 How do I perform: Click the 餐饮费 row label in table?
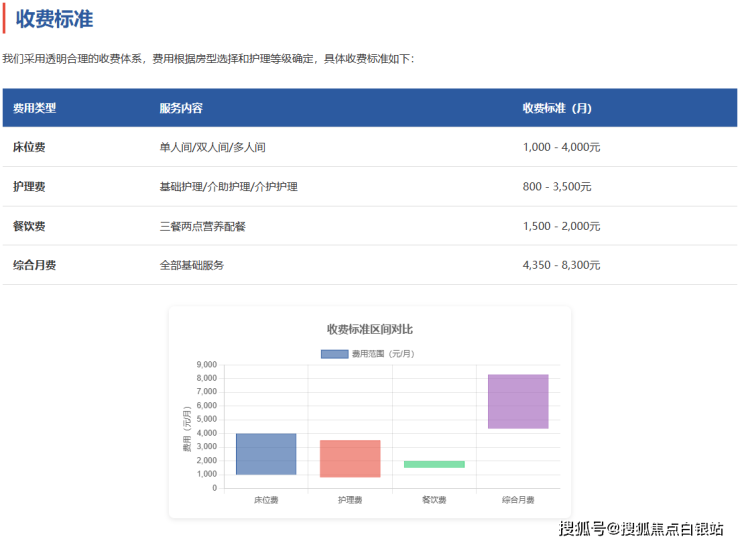click(x=29, y=226)
